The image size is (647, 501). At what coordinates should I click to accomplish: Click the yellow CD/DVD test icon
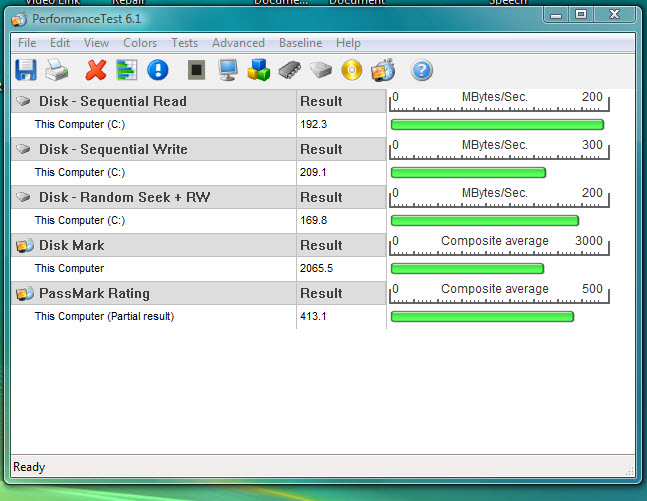pyautogui.click(x=352, y=70)
